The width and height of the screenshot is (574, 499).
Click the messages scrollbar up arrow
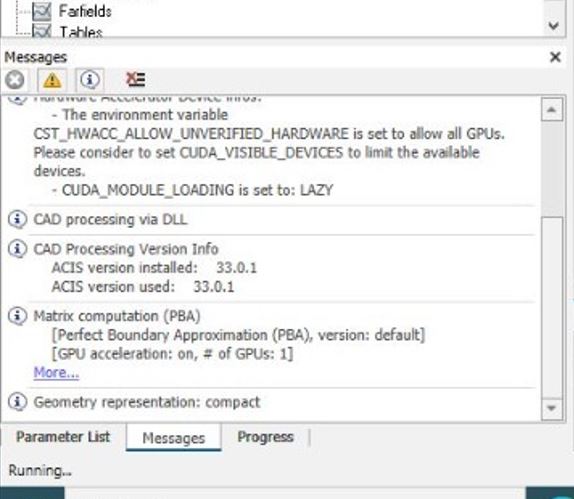552,109
